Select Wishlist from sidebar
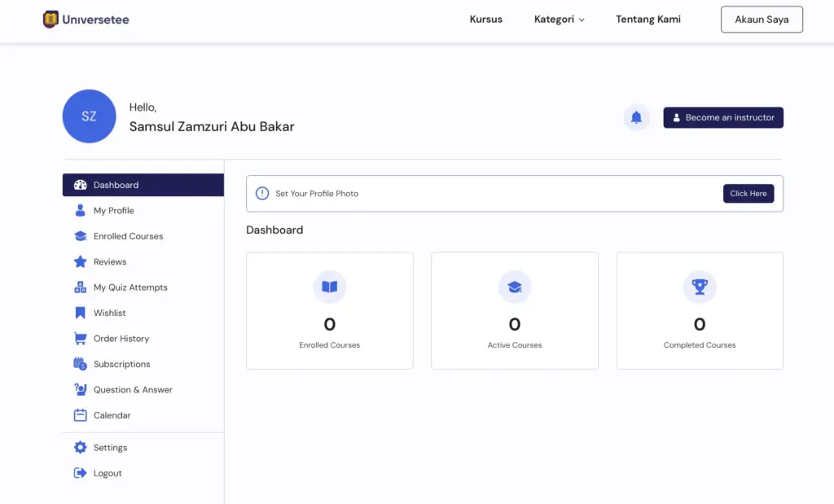The width and height of the screenshot is (834, 504). (109, 313)
